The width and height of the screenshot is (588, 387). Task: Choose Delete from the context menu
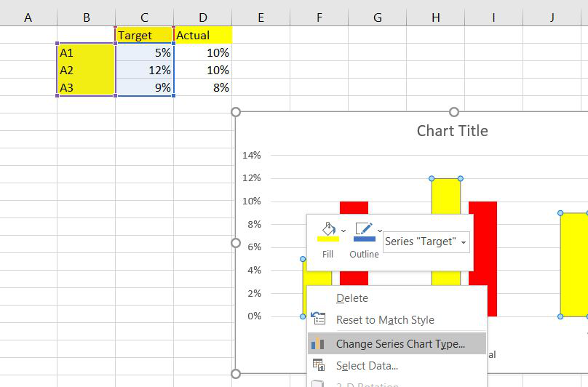352,298
